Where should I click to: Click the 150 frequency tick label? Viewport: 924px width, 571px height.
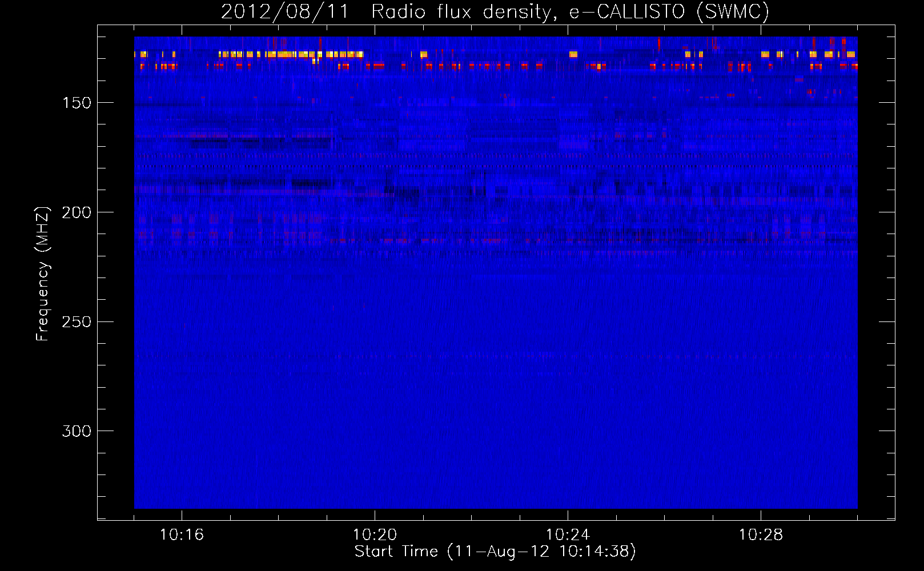77,103
